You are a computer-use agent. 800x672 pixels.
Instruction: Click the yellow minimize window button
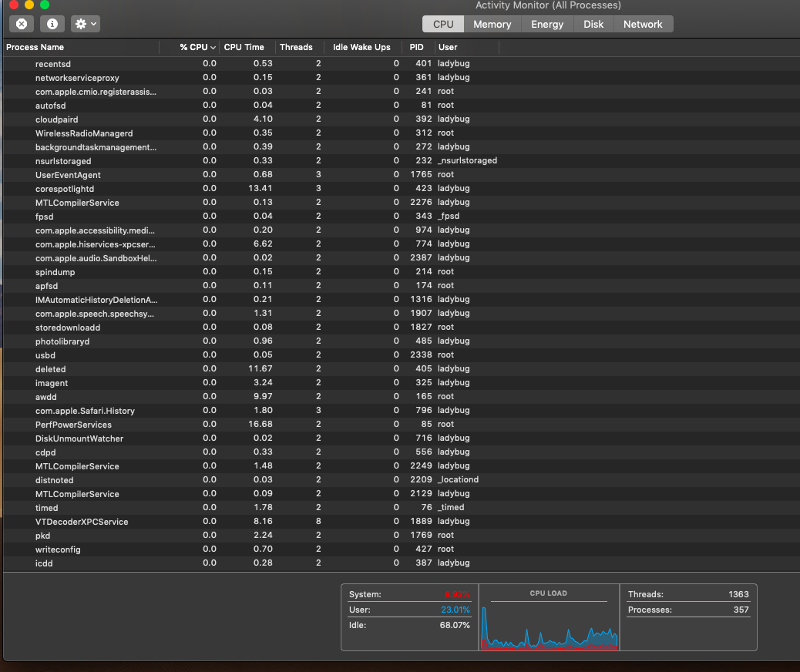click(x=29, y=5)
